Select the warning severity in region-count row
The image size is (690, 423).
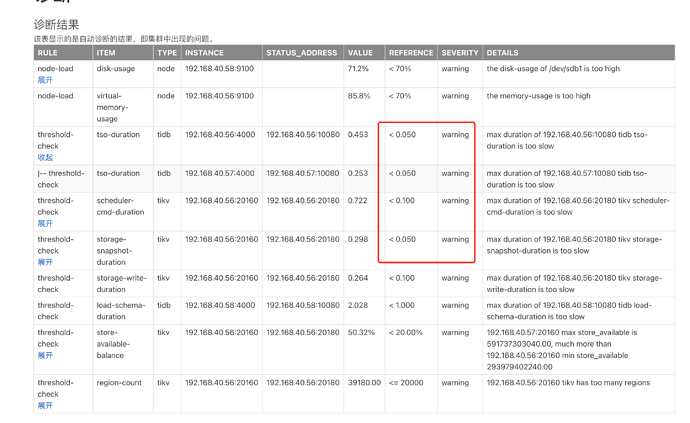455,383
